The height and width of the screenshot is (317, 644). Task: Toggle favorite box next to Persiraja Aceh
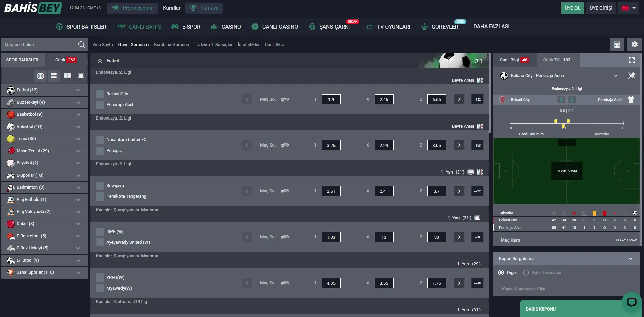[100, 105]
